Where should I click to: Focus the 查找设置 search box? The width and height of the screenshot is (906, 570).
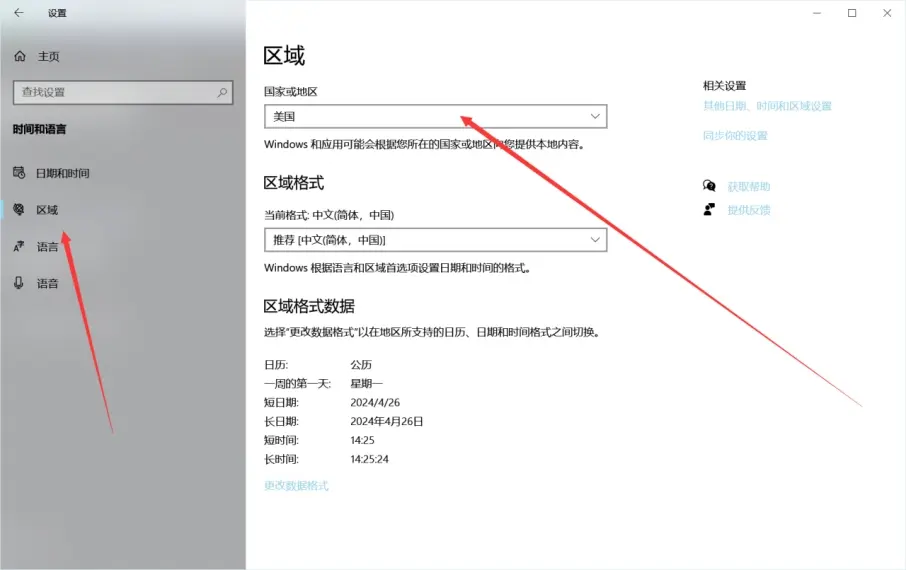pos(123,92)
